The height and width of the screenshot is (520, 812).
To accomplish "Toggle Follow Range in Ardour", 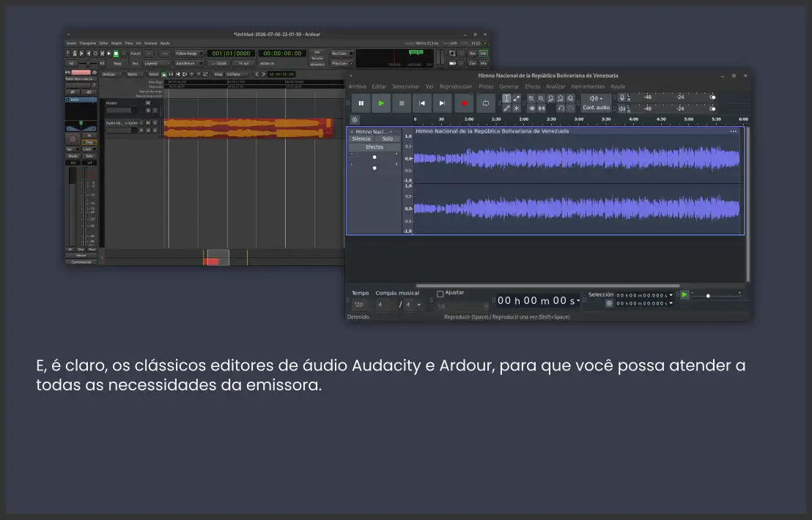I will pyautogui.click(x=188, y=53).
